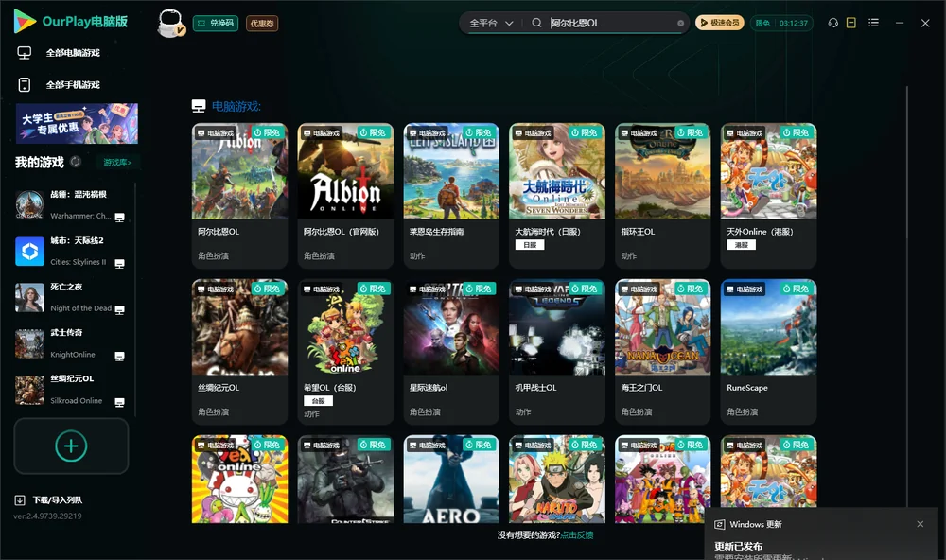Click the 限免 countdown timer badge
This screenshot has height=560, width=946.
[x=781, y=23]
